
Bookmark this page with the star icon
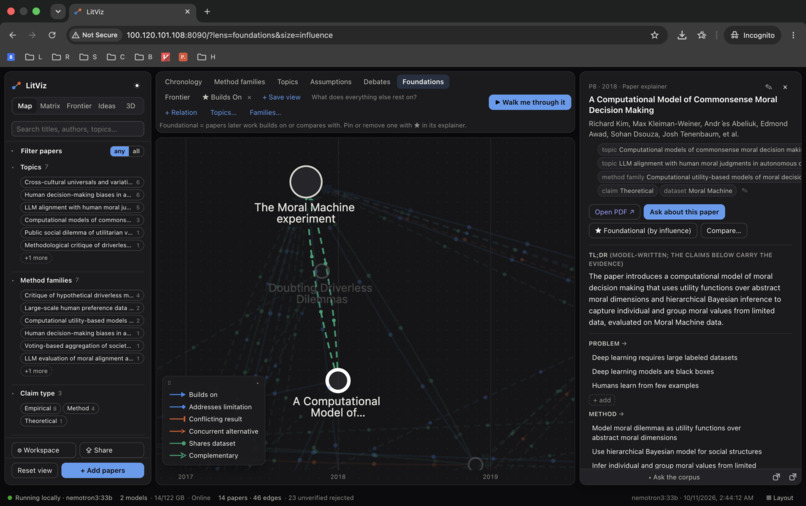click(654, 35)
